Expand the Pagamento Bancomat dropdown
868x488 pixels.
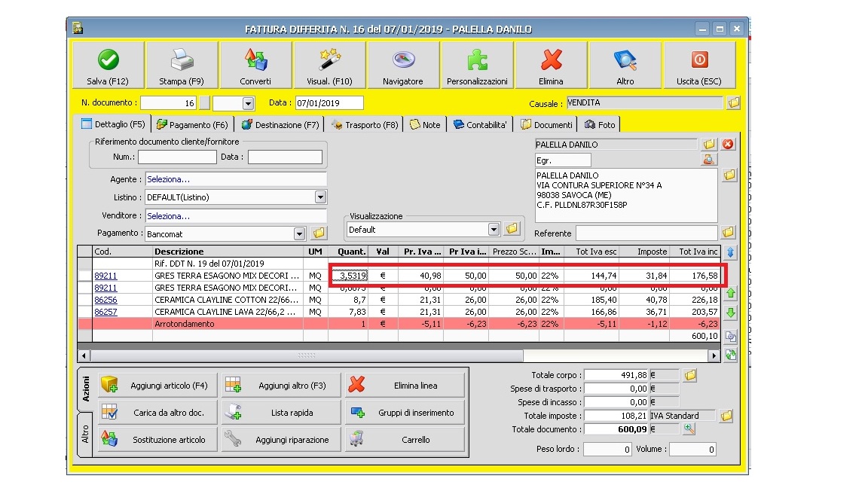pyautogui.click(x=299, y=233)
